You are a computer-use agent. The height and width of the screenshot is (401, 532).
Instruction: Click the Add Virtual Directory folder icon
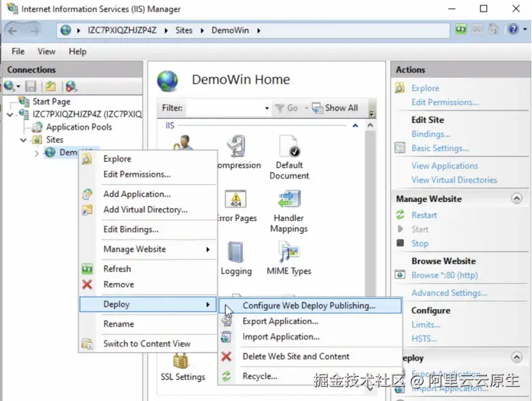point(87,210)
